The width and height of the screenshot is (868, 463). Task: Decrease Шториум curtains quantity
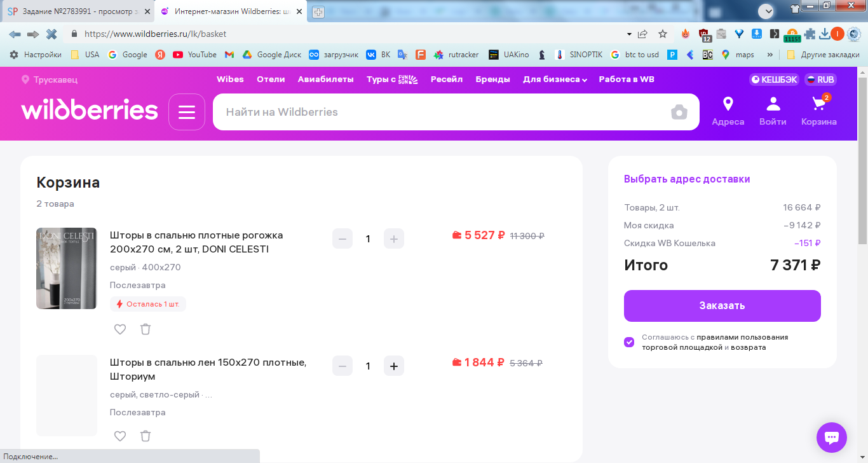point(342,366)
